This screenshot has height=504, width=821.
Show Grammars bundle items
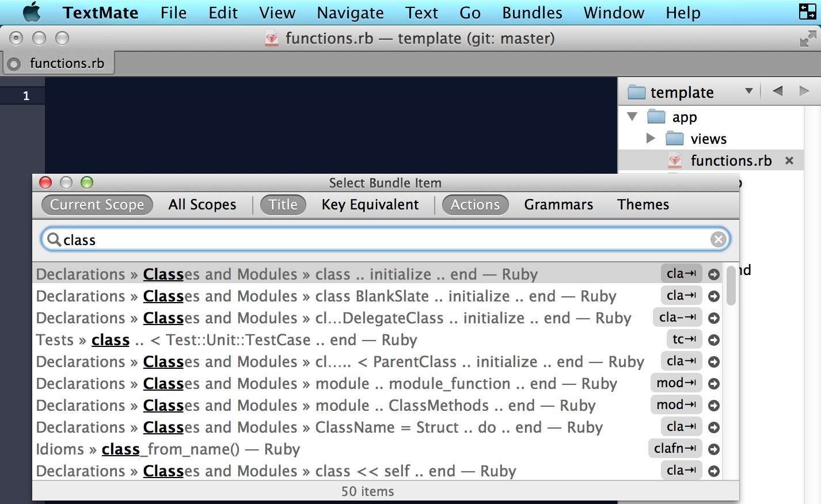pos(558,205)
